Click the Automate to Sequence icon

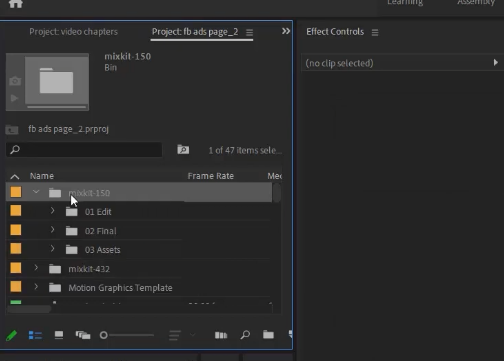click(x=221, y=335)
